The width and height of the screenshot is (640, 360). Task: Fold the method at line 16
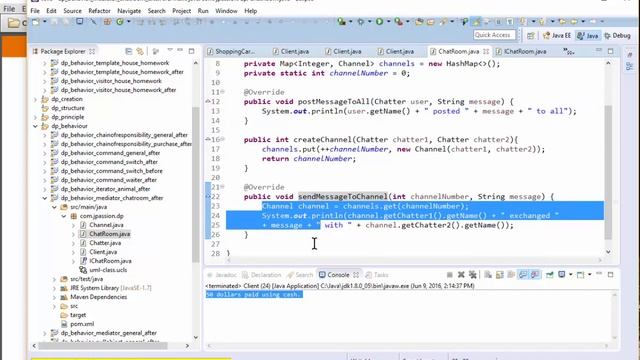click(x=223, y=139)
